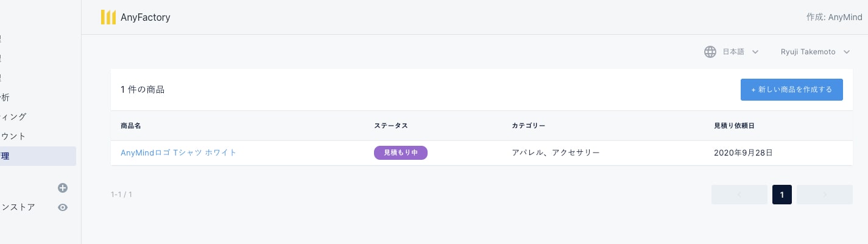Viewport: 868px width, 244px height.
Task: Click the purple 見積もり中 status badge
Action: (x=400, y=152)
